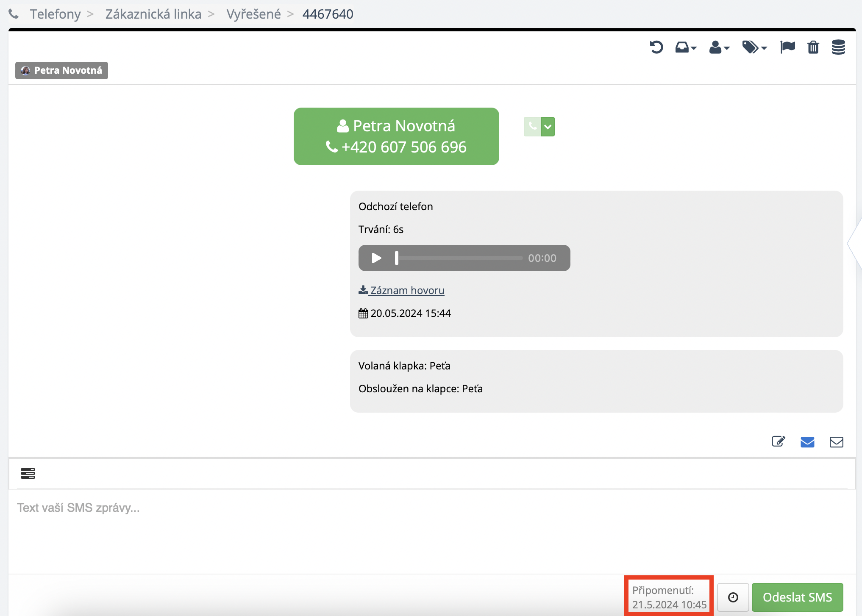Go to Zákaznická linka breadcrumb
Viewport: 862px width, 616px height.
(x=153, y=14)
